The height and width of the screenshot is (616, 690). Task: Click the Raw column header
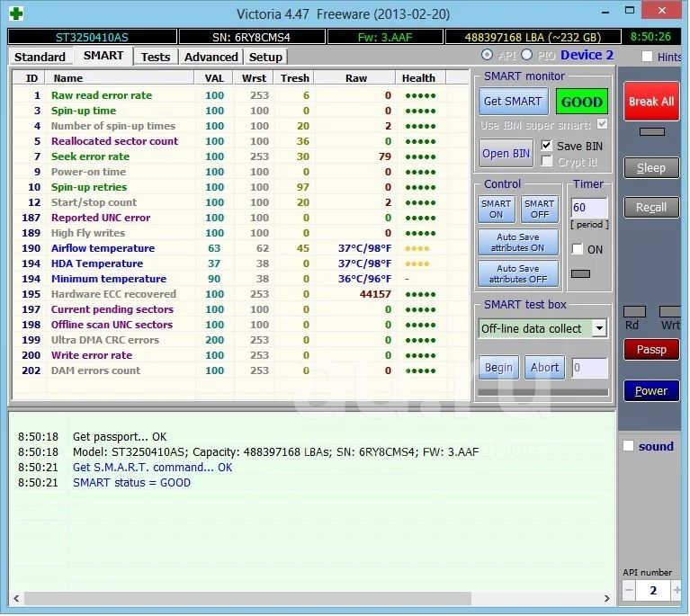coord(355,78)
